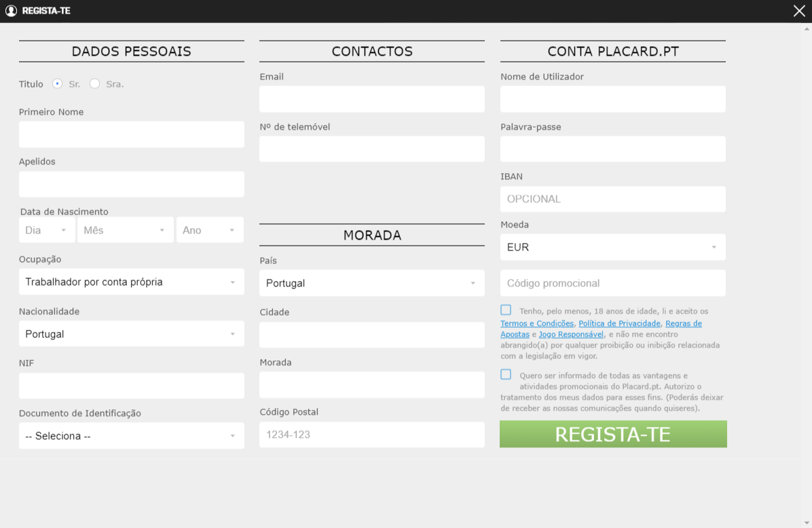Open the Ano birth year dropdown
812x528 pixels.
tap(209, 230)
